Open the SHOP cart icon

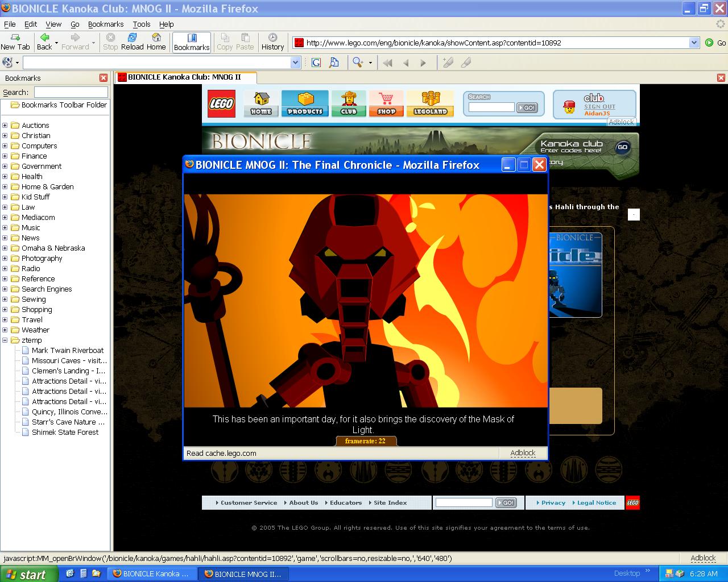(x=386, y=103)
